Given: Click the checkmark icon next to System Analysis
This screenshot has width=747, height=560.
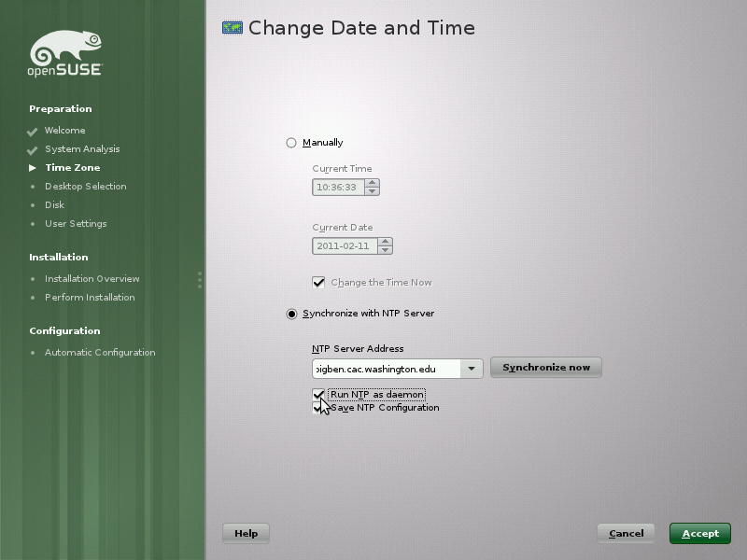Looking at the screenshot, I should (34, 149).
